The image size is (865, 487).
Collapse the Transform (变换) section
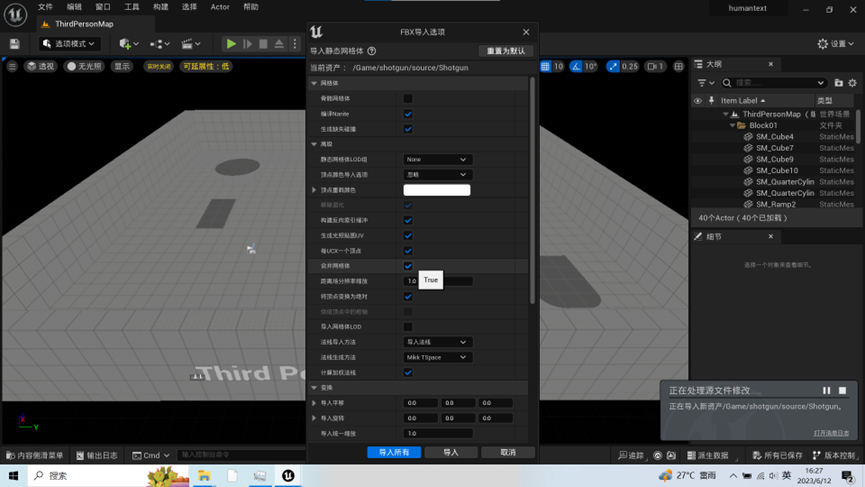pyautogui.click(x=314, y=388)
